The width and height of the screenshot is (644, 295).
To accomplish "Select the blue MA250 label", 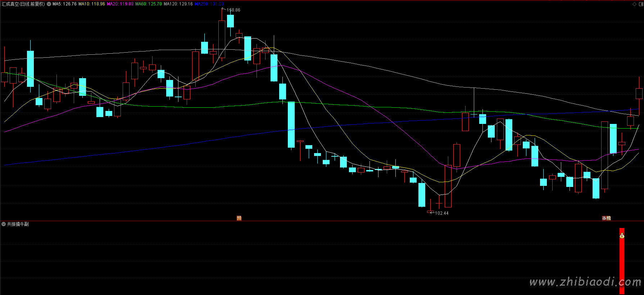I will coord(209,4).
